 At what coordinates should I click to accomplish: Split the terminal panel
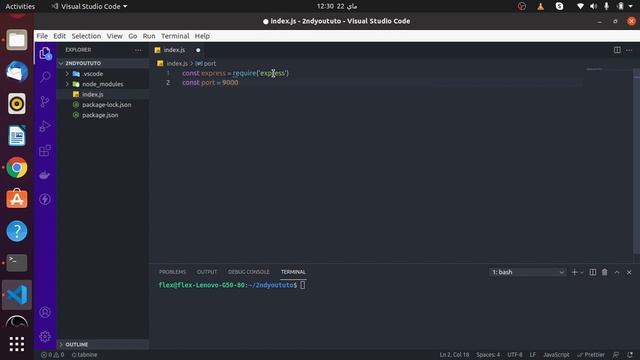[593, 272]
